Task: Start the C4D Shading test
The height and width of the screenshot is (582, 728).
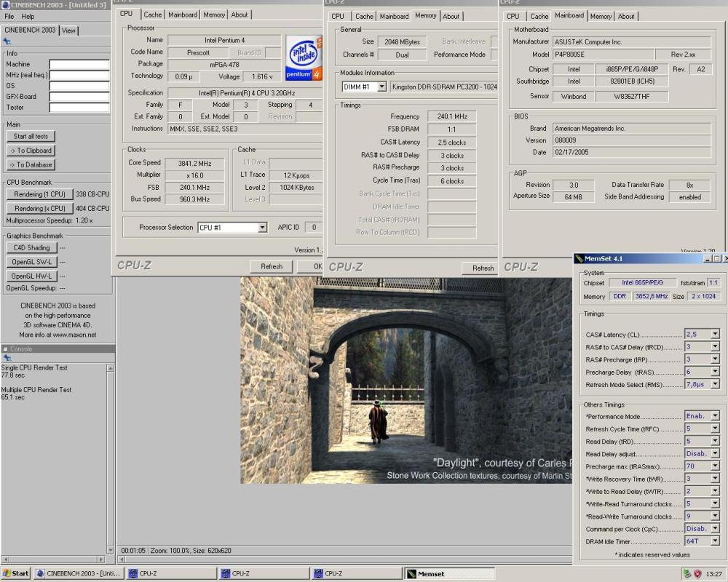Action: [31, 248]
